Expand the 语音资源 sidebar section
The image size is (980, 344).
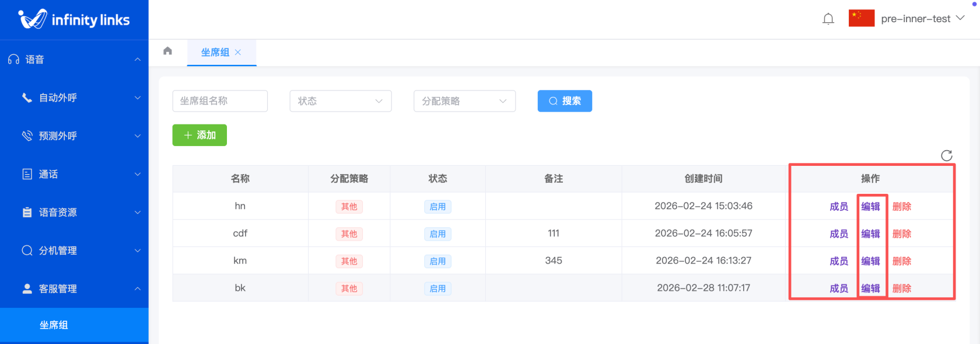[74, 213]
